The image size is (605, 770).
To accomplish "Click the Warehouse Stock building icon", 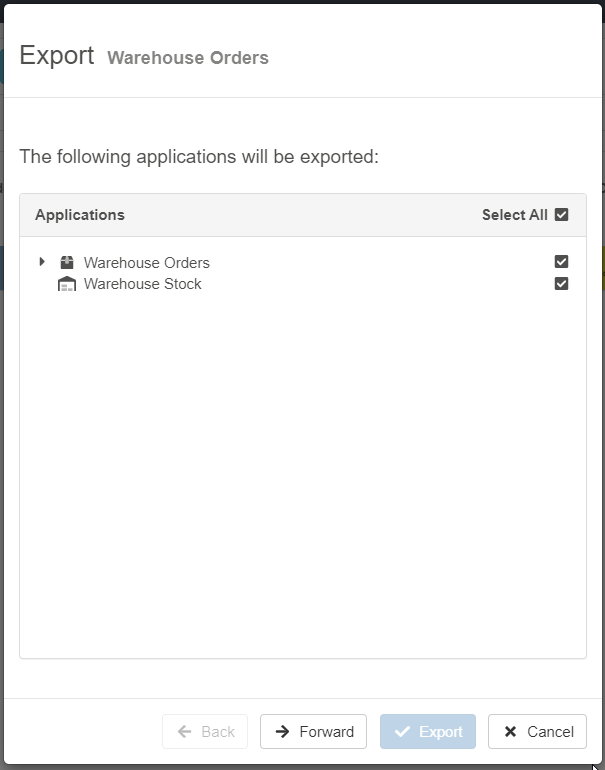I will tap(67, 284).
